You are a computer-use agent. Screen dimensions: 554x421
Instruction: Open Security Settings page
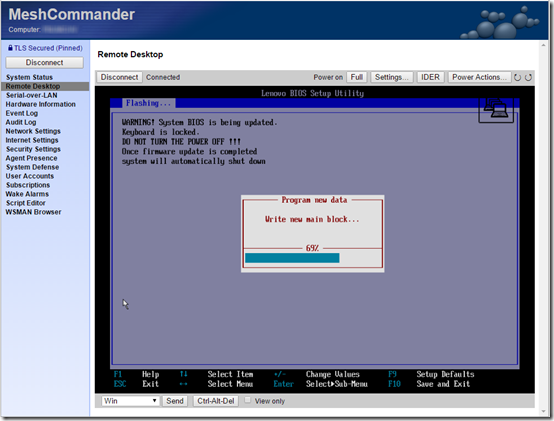(x=33, y=149)
